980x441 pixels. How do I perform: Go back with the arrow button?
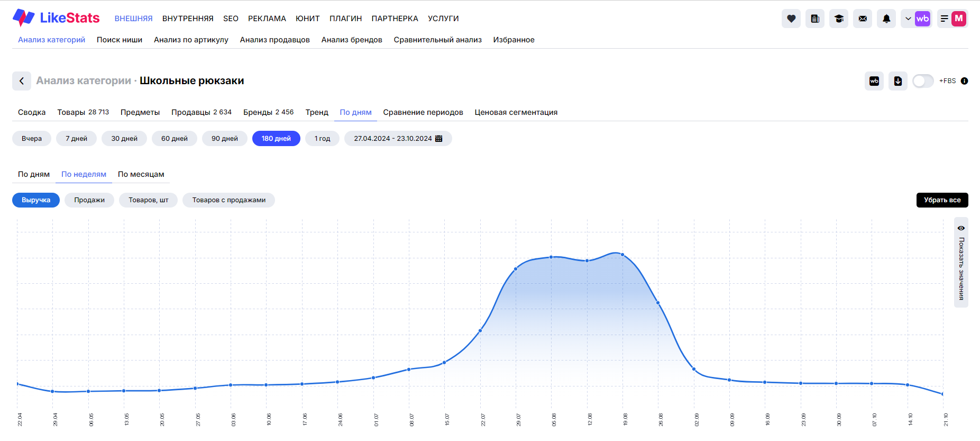[22, 81]
